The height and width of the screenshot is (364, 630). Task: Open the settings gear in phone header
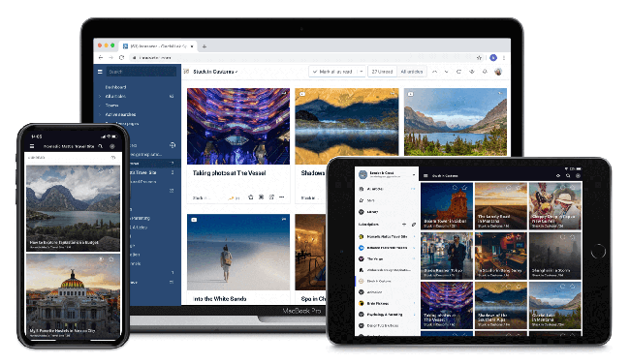coord(112,146)
